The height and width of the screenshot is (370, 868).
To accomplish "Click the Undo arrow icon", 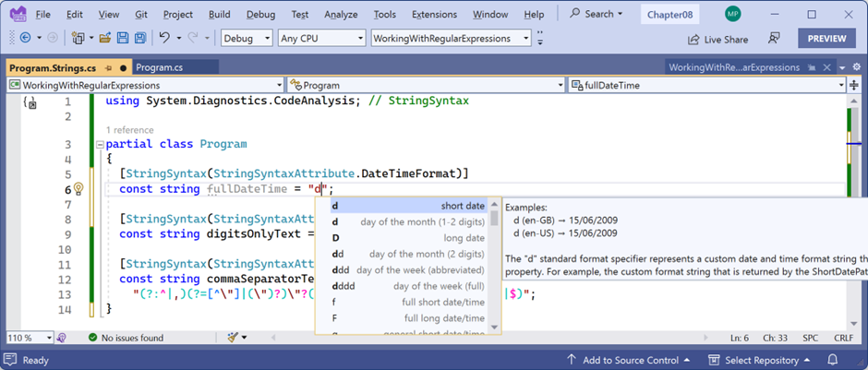I will click(164, 38).
